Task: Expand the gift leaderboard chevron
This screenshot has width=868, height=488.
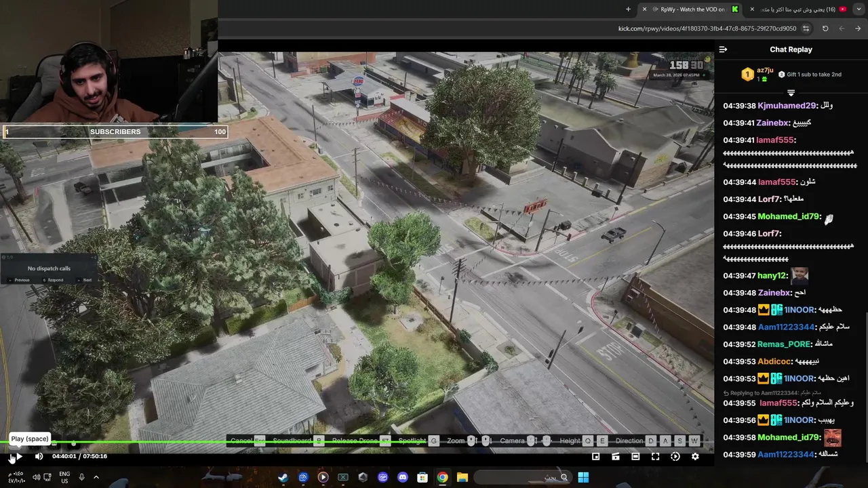Action: click(x=791, y=93)
